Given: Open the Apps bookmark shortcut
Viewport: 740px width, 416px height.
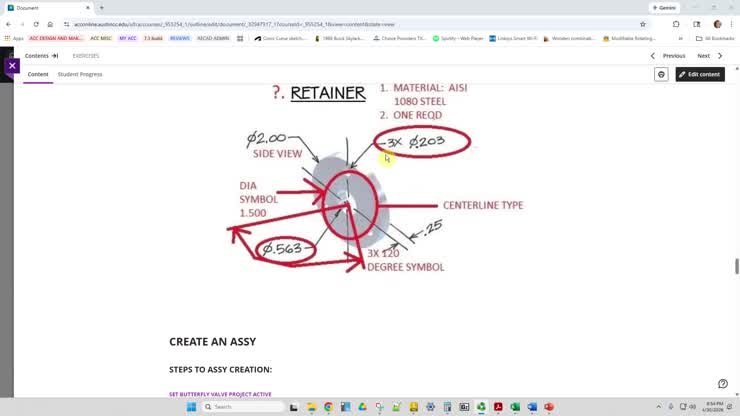Looking at the screenshot, I should click(x=14, y=38).
